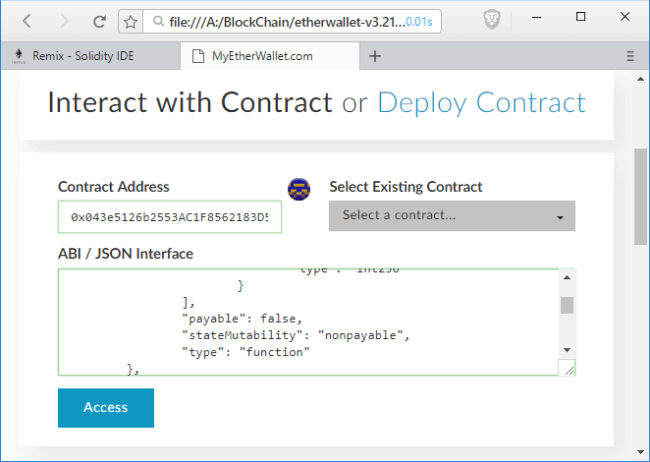Click the ABI textarea scroll-down arrow
Screen dimensions: 650x462
[567, 350]
